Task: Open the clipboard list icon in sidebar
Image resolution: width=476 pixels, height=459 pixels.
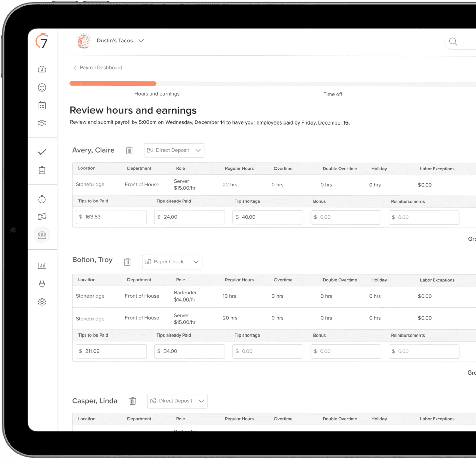Action: click(42, 170)
